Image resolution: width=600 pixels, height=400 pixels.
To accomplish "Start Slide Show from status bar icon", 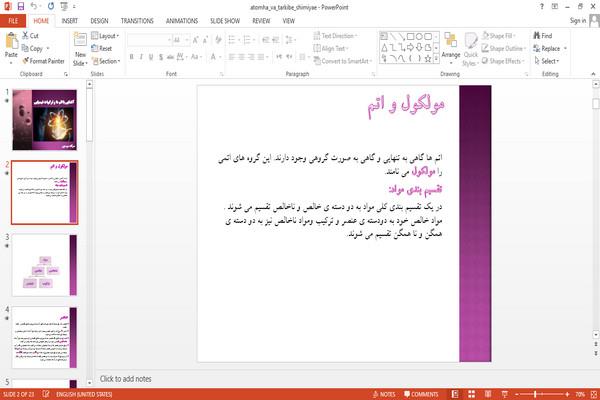I will tap(505, 394).
